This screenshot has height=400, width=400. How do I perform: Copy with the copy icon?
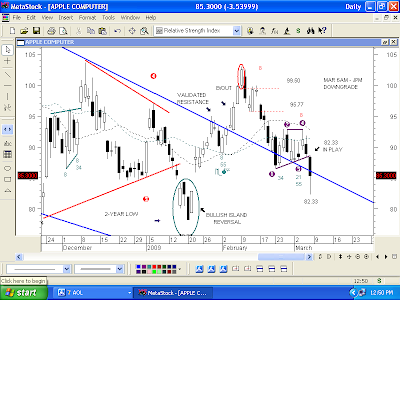click(91, 31)
